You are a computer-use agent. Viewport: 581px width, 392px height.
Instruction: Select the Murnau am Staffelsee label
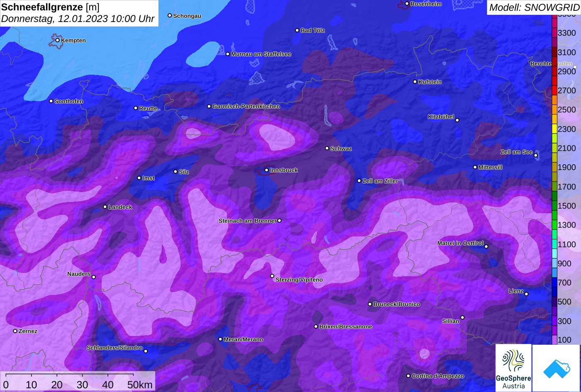pyautogui.click(x=261, y=54)
